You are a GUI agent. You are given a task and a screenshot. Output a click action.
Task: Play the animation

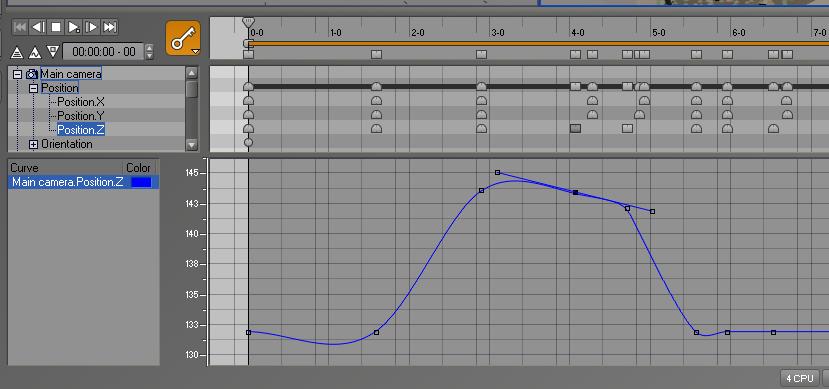coord(74,27)
